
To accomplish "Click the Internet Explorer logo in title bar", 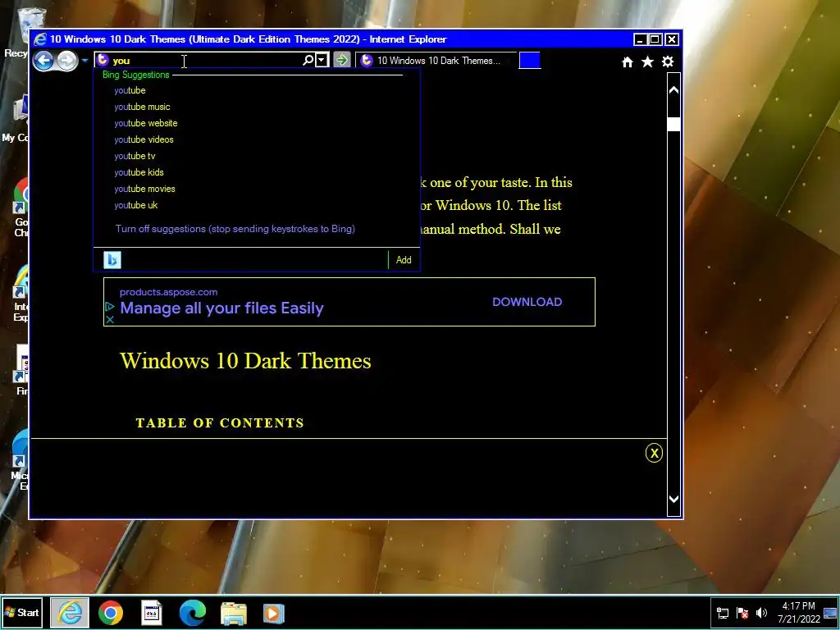I will click(40, 39).
